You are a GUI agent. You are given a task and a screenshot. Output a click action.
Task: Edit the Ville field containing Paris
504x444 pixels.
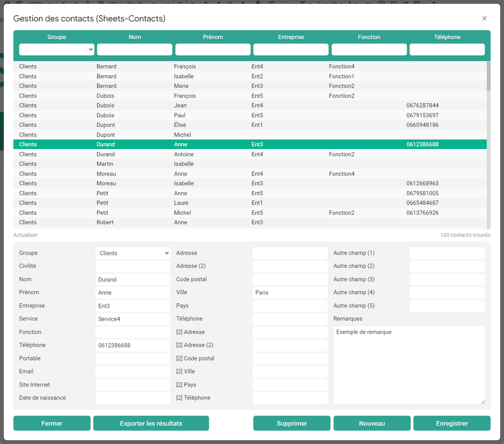(290, 293)
